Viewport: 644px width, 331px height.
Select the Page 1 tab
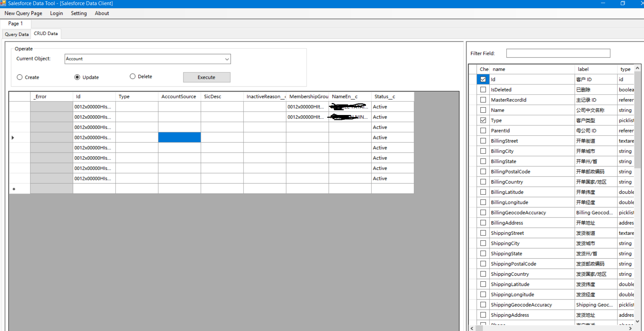[15, 24]
